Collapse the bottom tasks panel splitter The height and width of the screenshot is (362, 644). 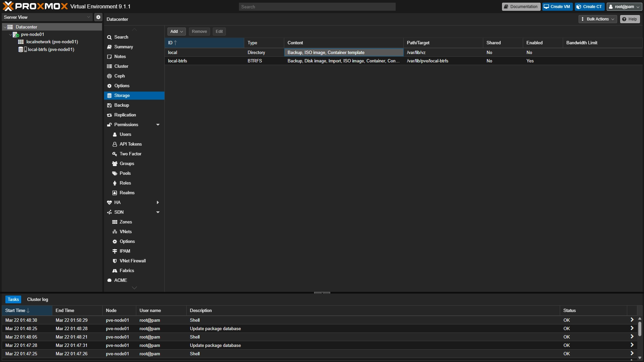[322, 293]
